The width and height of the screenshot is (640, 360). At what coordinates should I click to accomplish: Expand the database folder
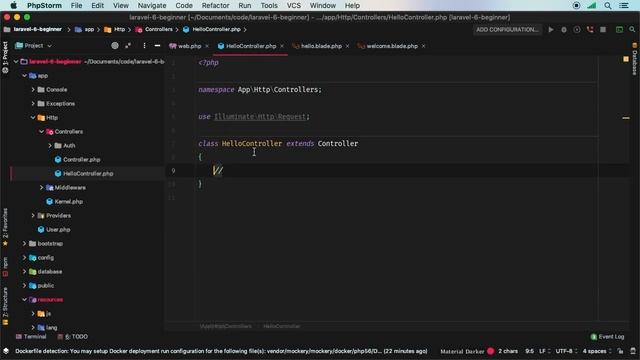24,271
